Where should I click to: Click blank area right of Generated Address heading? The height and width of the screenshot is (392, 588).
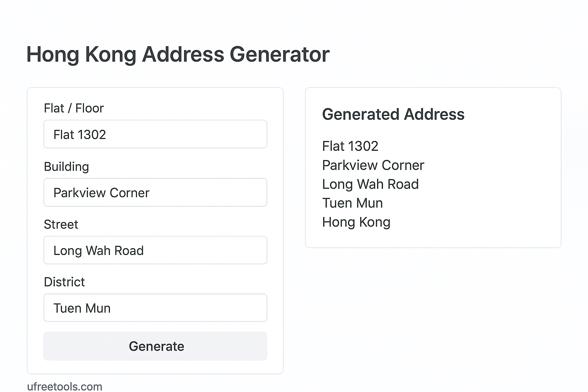pyautogui.click(x=513, y=114)
